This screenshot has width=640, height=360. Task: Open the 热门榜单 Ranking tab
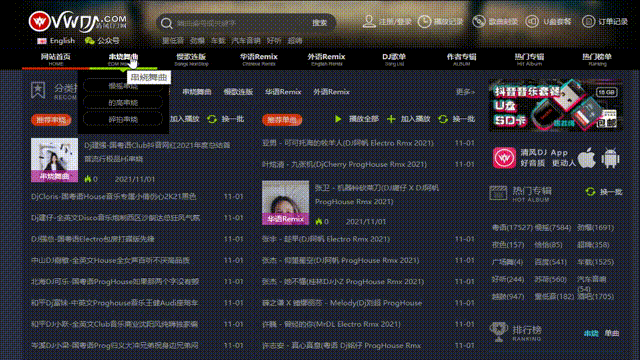point(597,59)
